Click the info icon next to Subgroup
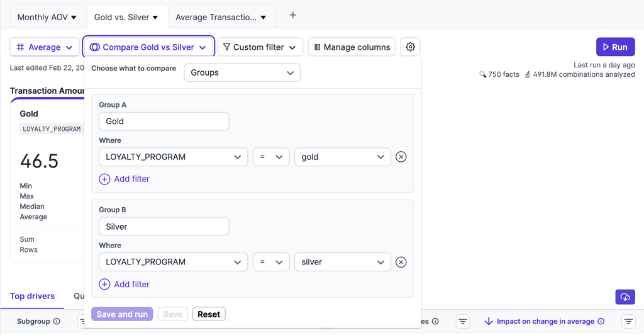 point(57,321)
